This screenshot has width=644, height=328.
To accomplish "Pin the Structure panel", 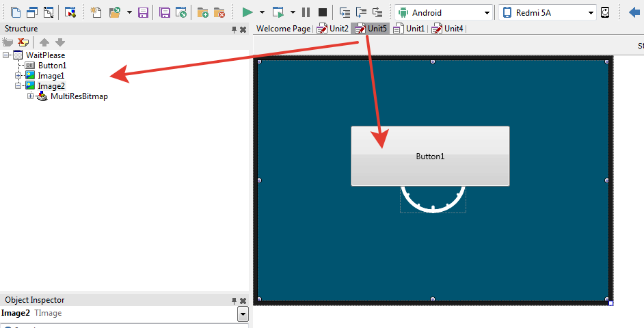I will (234, 29).
